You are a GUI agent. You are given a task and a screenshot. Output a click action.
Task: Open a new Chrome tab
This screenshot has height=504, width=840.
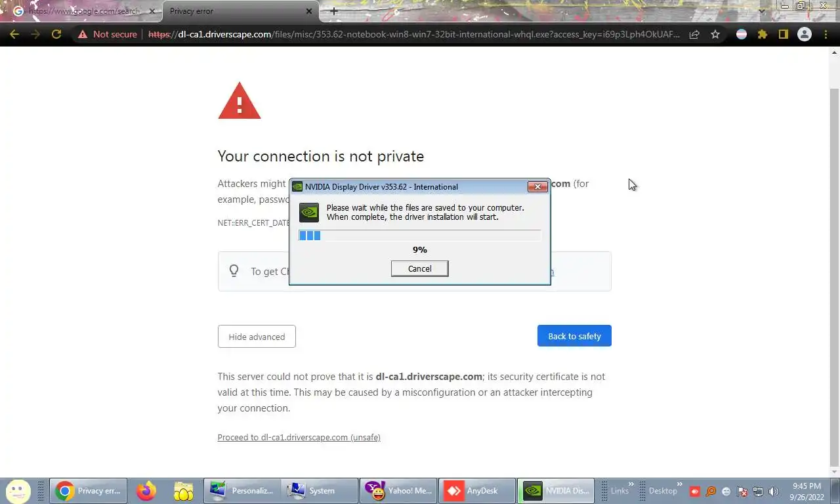click(334, 11)
